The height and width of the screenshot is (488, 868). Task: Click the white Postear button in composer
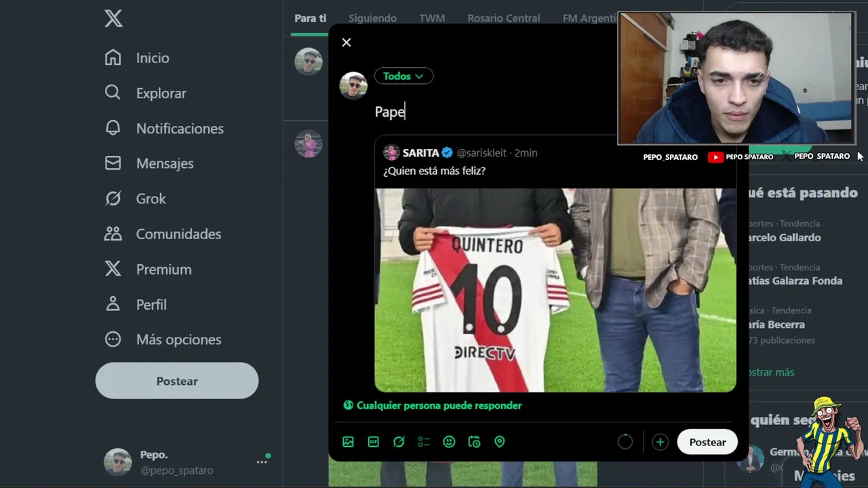(x=707, y=442)
